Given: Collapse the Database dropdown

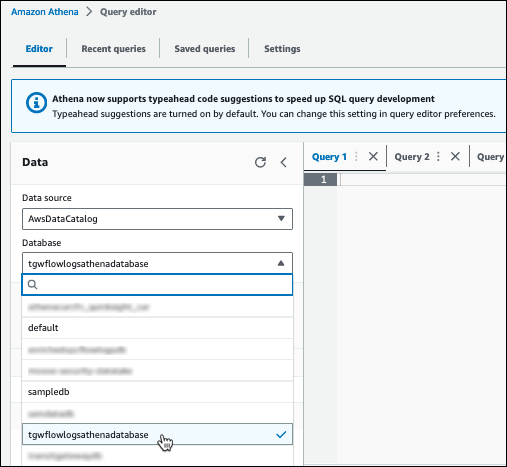Looking at the screenshot, I should click(x=157, y=263).
